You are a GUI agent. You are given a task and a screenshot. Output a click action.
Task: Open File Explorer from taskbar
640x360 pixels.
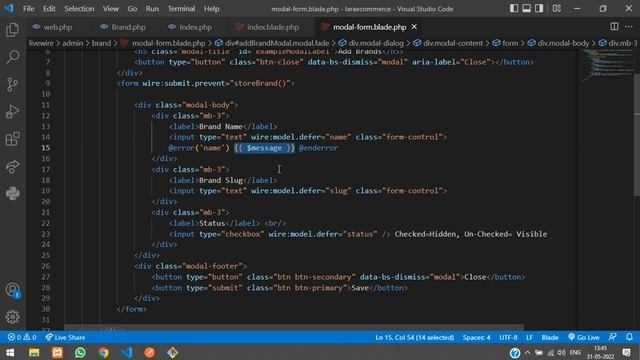point(34,352)
